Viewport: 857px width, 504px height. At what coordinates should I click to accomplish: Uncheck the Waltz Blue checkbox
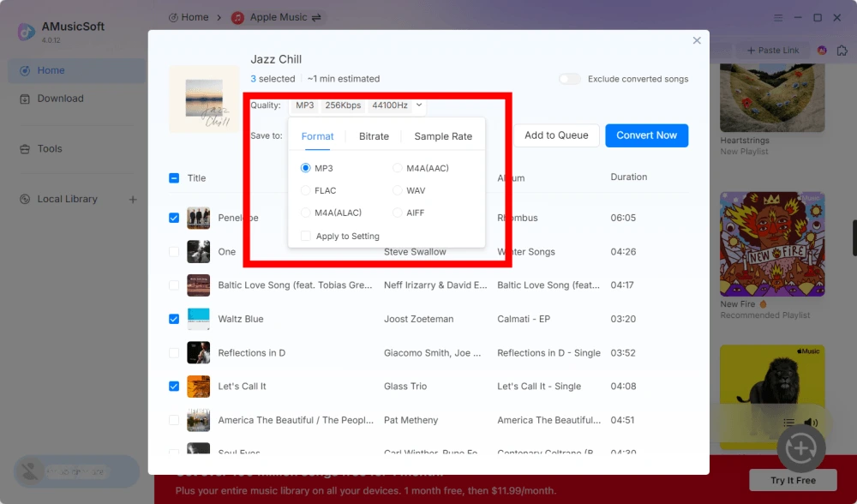(x=174, y=319)
